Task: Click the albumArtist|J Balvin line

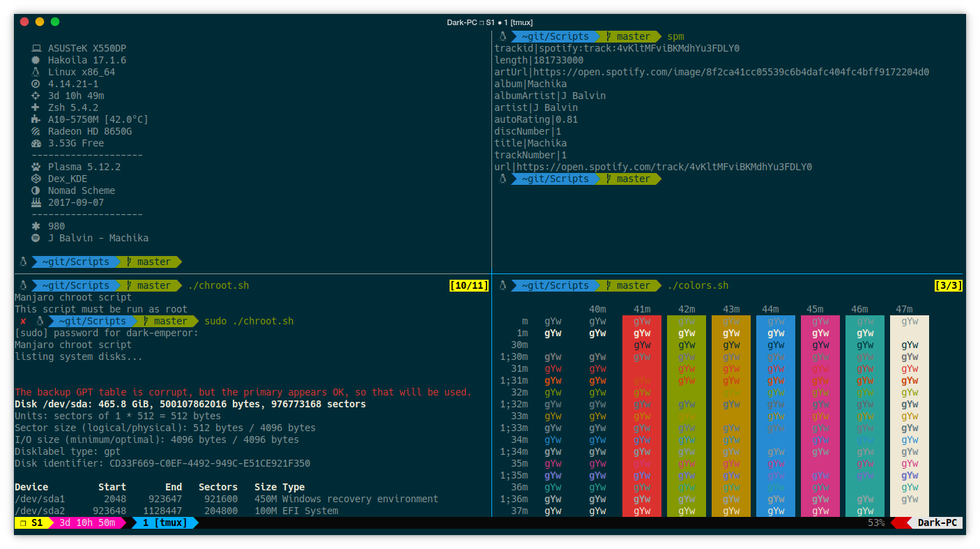Action: click(550, 96)
